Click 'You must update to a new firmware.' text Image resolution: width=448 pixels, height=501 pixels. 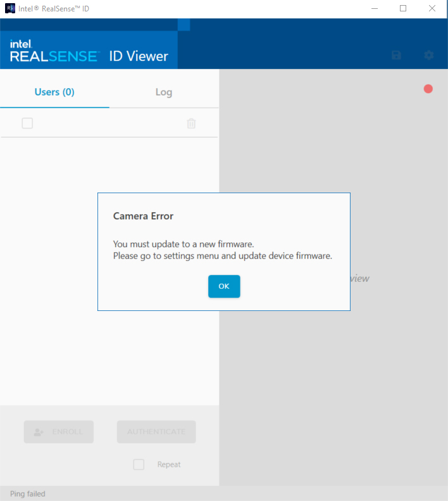point(184,244)
